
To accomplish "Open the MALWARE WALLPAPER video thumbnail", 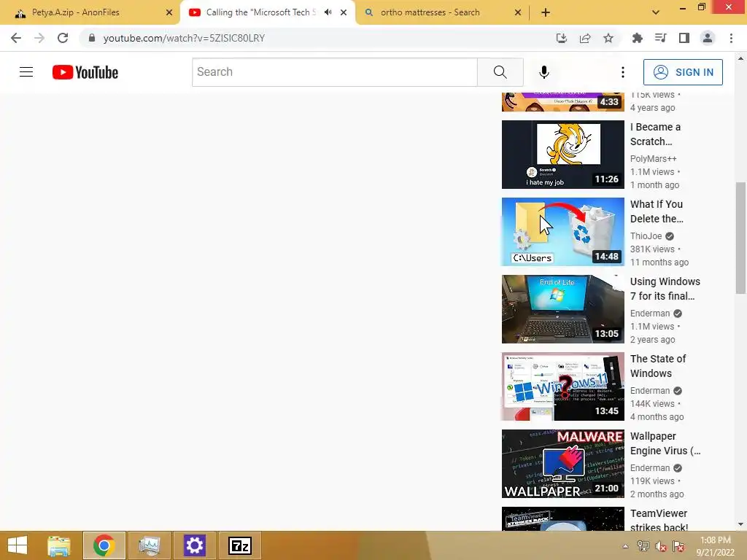I will point(562,463).
